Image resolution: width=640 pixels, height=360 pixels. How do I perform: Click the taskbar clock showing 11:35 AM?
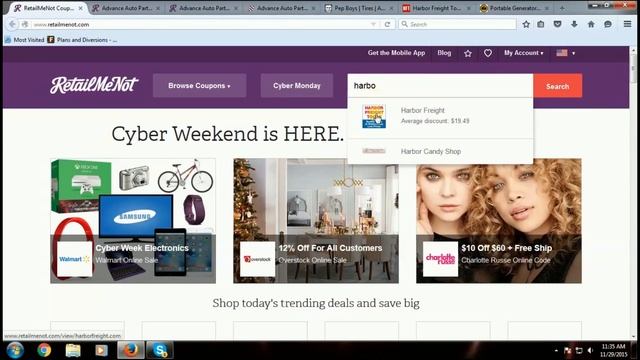[x=613, y=351]
